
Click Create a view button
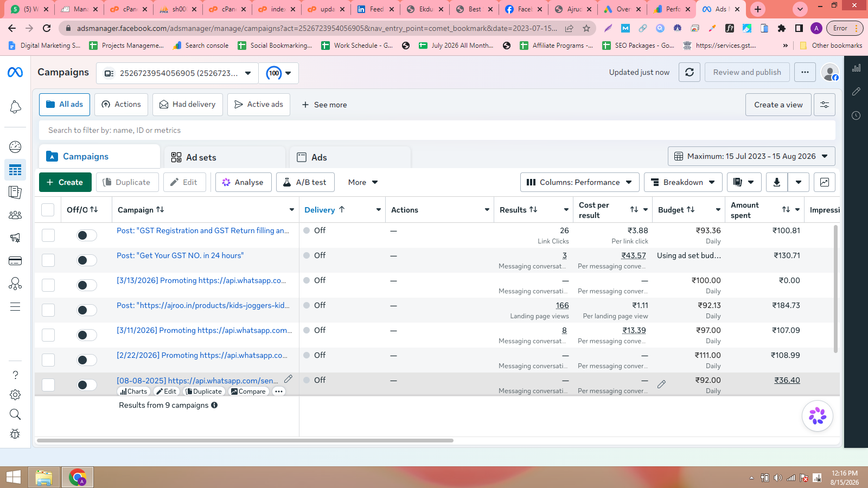(778, 105)
